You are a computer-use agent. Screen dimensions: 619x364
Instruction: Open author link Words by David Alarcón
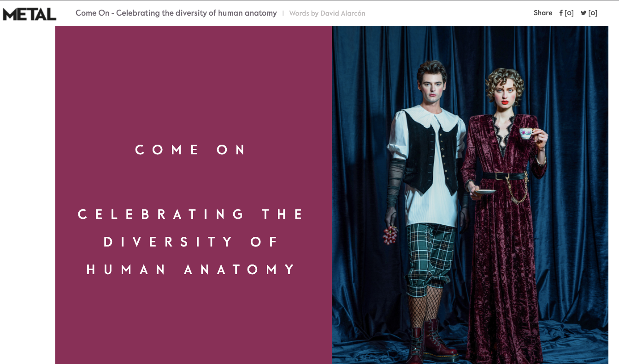click(x=327, y=13)
